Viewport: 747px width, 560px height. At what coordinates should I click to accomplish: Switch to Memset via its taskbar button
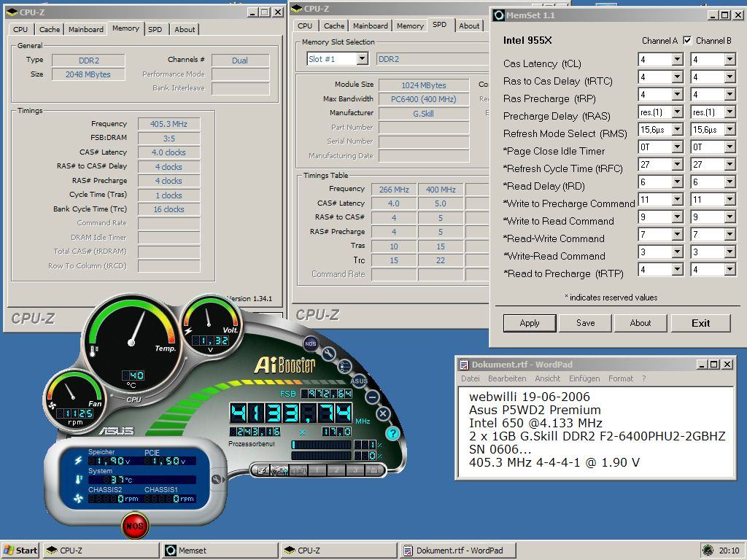pyautogui.click(x=220, y=551)
